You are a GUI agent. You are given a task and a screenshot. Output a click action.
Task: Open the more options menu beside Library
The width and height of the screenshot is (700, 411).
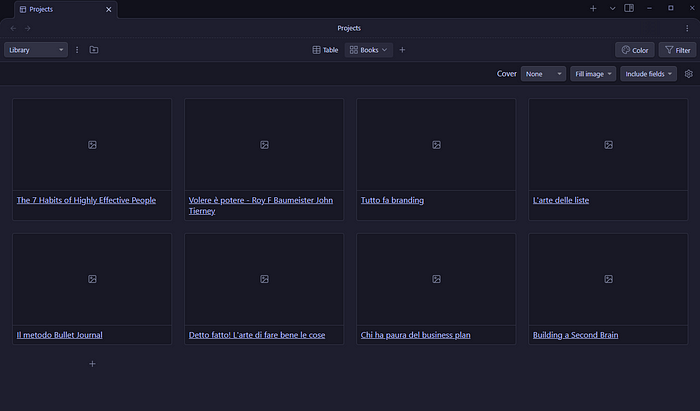[x=77, y=50]
